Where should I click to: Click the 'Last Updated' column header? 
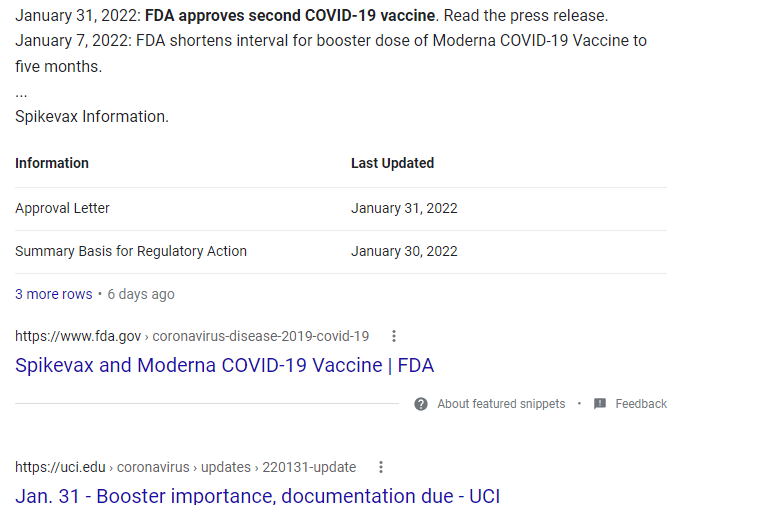click(x=392, y=163)
